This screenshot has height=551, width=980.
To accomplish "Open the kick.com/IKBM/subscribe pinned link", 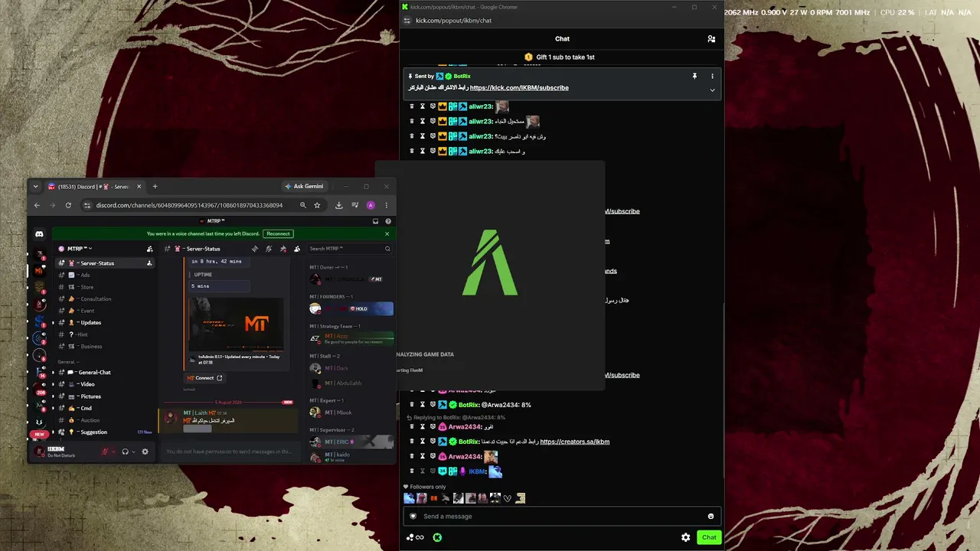I will (x=519, y=88).
